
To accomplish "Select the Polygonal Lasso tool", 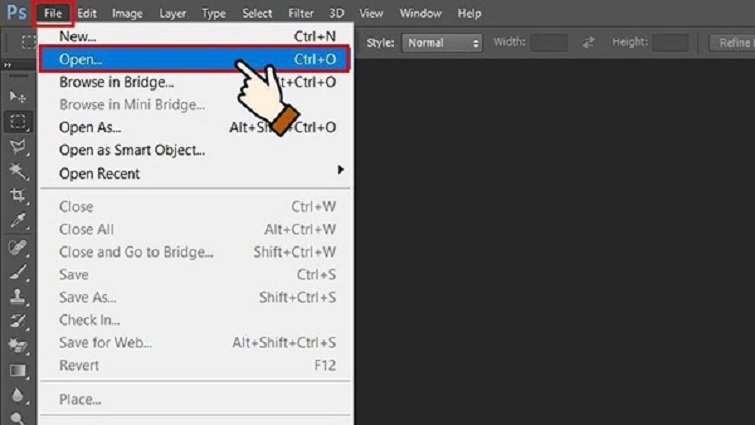I will click(x=18, y=146).
